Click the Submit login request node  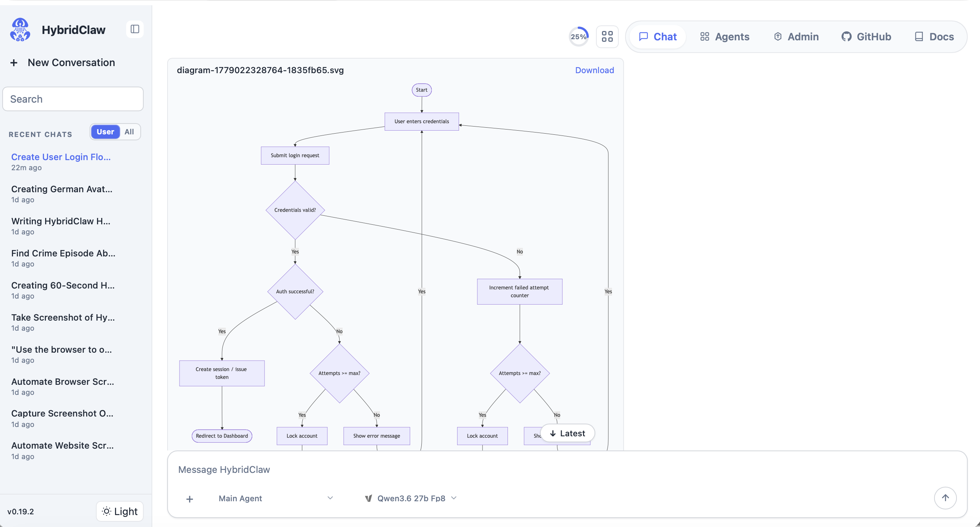click(295, 155)
